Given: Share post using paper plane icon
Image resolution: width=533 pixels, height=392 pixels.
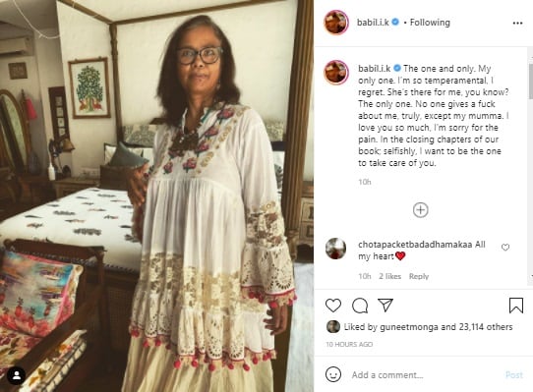Looking at the screenshot, I should [385, 305].
